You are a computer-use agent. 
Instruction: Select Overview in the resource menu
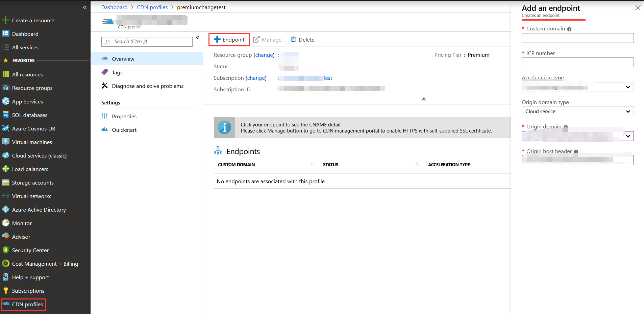147,59
